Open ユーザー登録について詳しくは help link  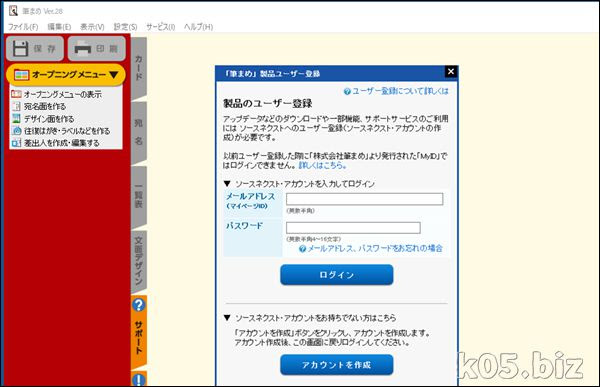396,91
